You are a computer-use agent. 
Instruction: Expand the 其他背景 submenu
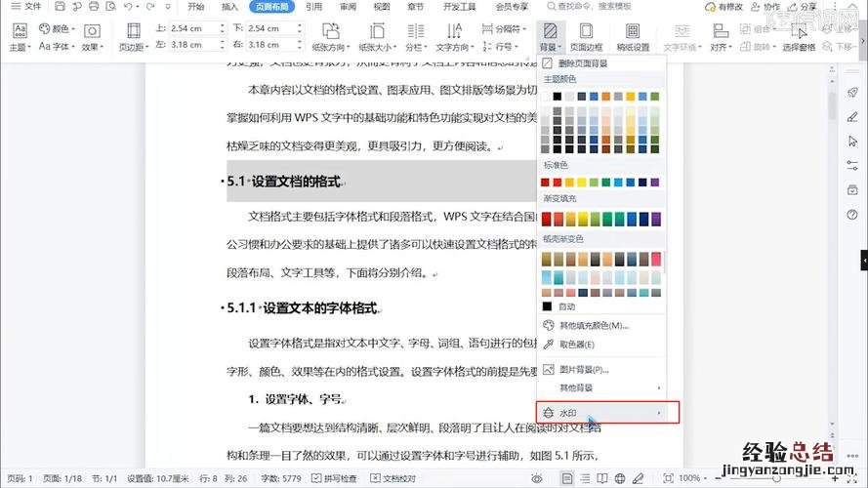pyautogui.click(x=607, y=387)
